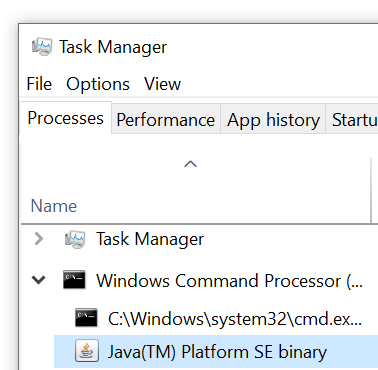Open the Options menu
This screenshot has height=370, width=378.
click(x=98, y=84)
